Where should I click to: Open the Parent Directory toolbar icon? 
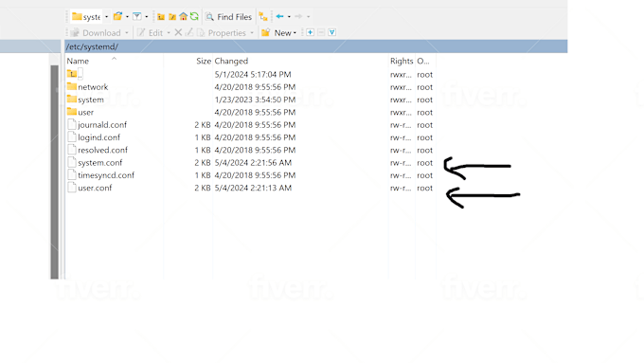tap(161, 17)
